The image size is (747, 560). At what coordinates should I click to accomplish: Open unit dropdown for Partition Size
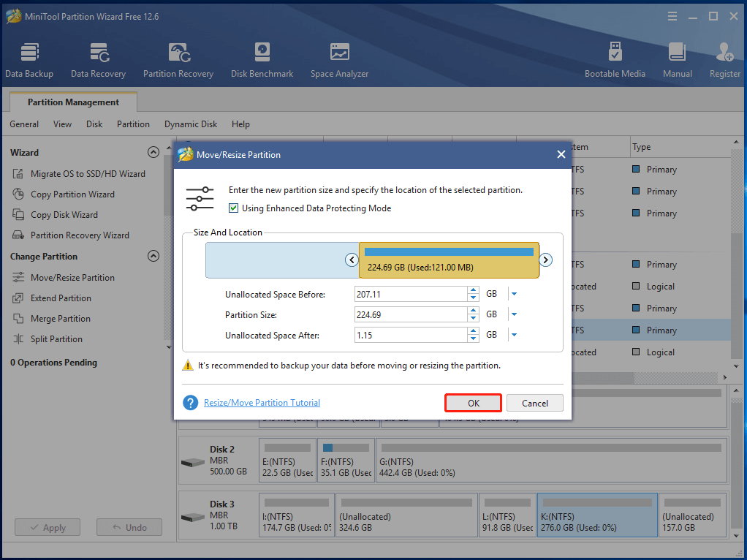514,314
